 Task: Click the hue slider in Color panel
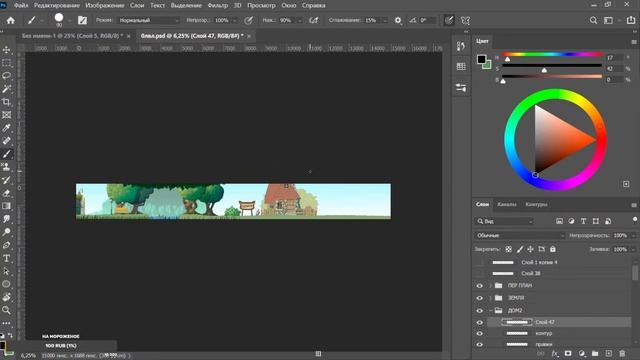[x=552, y=54]
